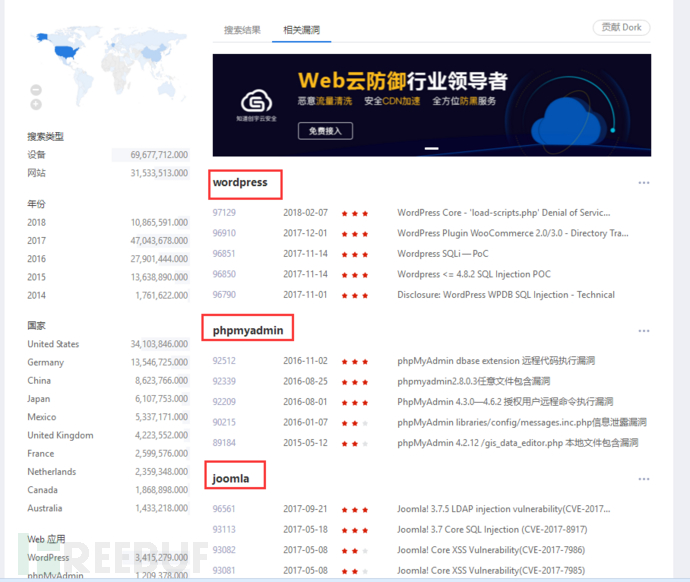Open vulnerability ID 90215
Screen dimensions: 690x582
click(224, 422)
